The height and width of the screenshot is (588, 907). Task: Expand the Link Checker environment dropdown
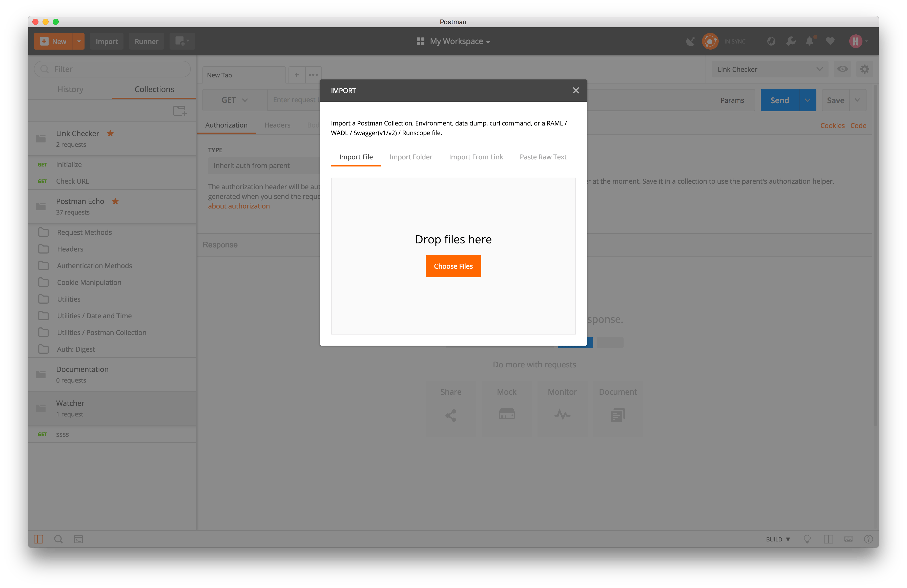tap(769, 69)
